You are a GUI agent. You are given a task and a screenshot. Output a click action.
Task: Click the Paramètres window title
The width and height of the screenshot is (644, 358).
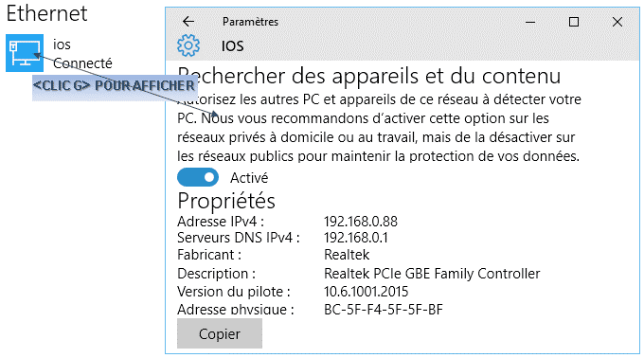click(x=250, y=22)
